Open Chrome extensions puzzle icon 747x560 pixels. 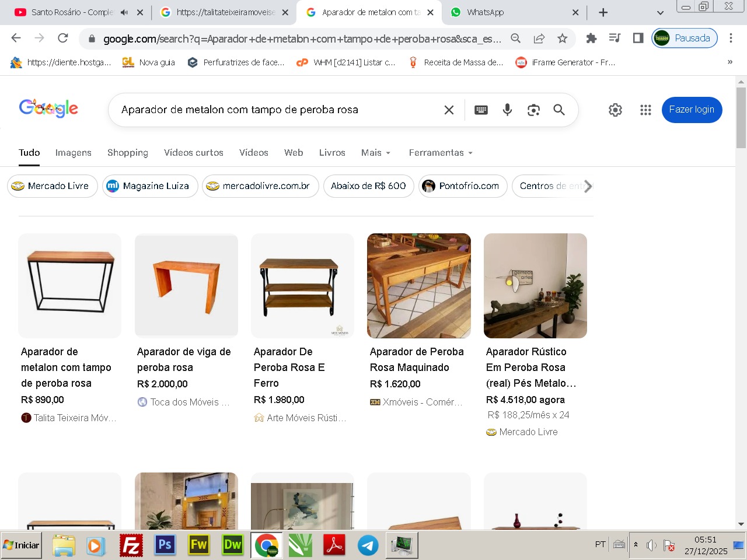point(591,38)
